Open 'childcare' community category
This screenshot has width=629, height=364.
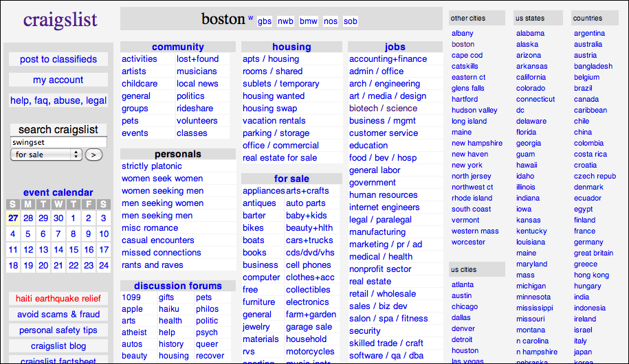pyautogui.click(x=140, y=83)
